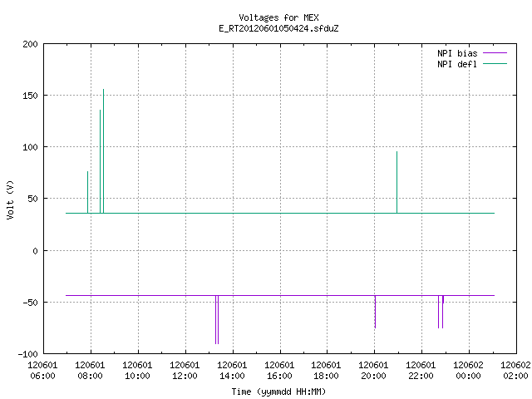
Task: Click the x-axis tick 120601 22:00
Action: [421, 371]
